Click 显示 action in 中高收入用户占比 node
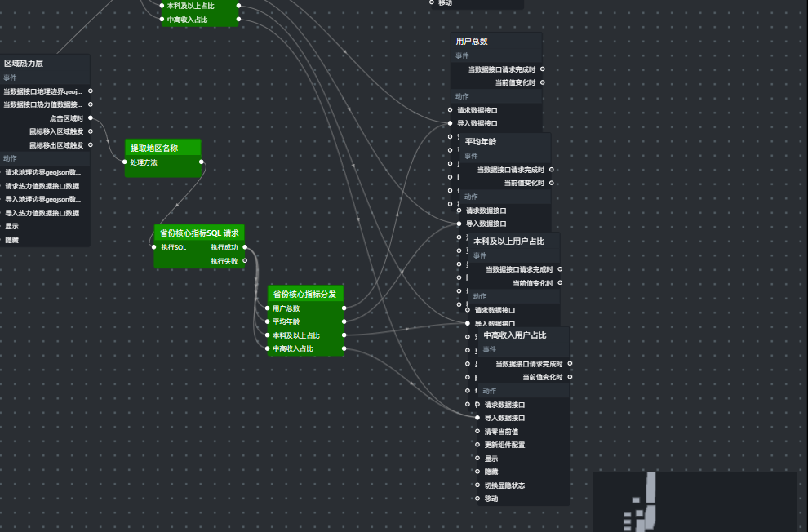The width and height of the screenshot is (808, 532). [477, 459]
